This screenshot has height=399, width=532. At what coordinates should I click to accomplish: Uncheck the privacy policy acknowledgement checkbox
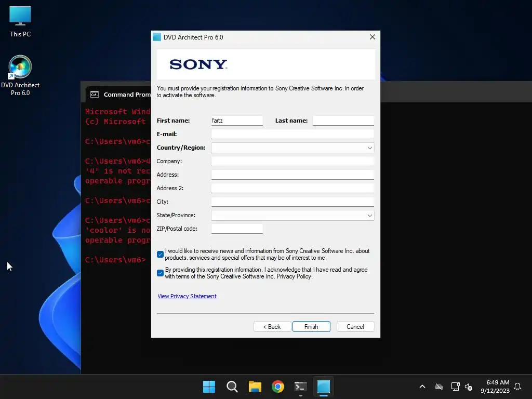pos(161,273)
